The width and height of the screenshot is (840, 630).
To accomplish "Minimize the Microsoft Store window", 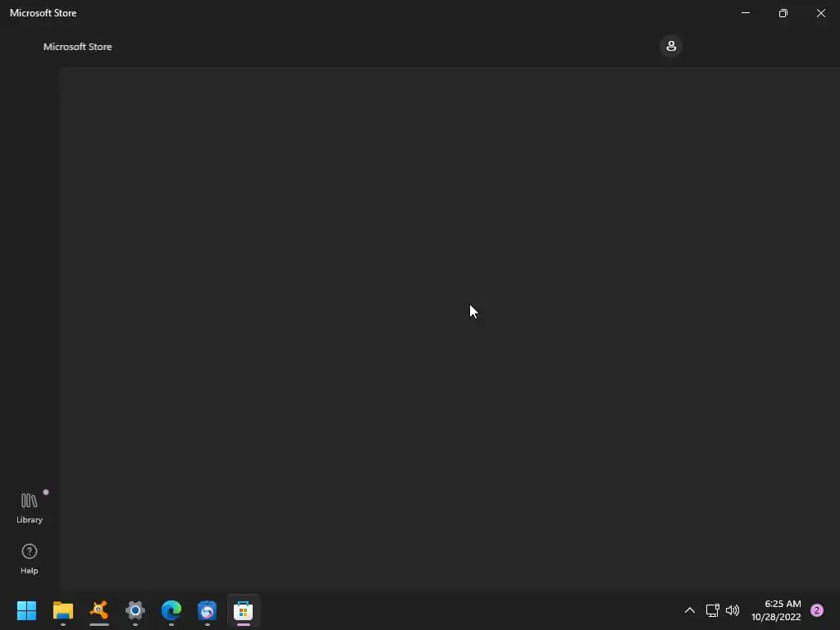I will [745, 13].
